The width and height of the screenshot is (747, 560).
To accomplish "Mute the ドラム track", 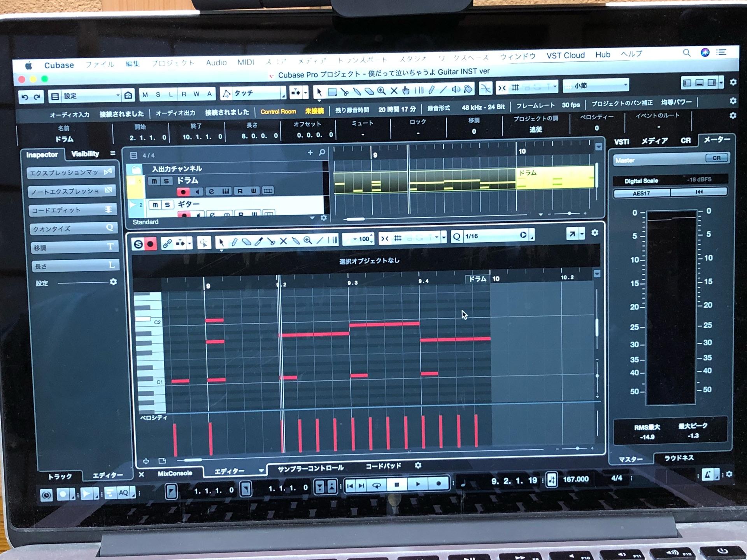I will click(x=154, y=181).
